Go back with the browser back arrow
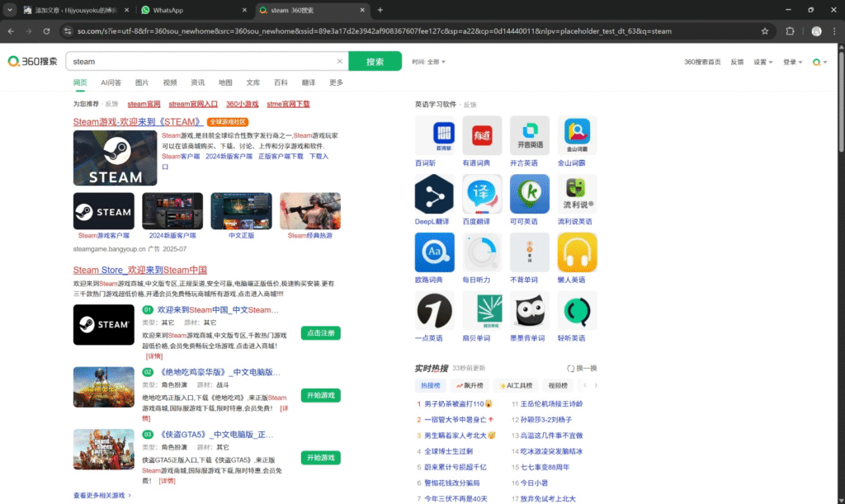 coord(12,31)
